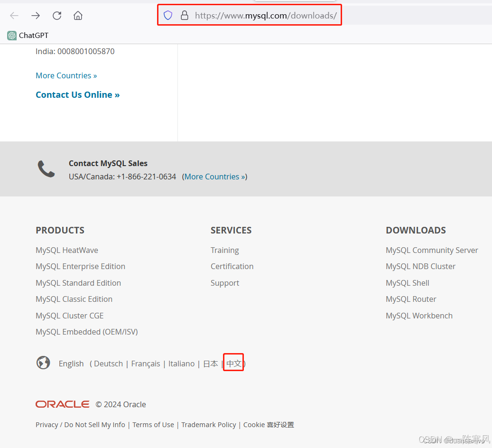Viewport: 492px width, 448px height.
Task: Switch site language to 日本 (Japanese)
Action: coord(211,364)
